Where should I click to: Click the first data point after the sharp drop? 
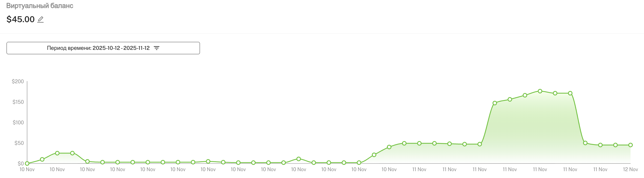coord(585,143)
